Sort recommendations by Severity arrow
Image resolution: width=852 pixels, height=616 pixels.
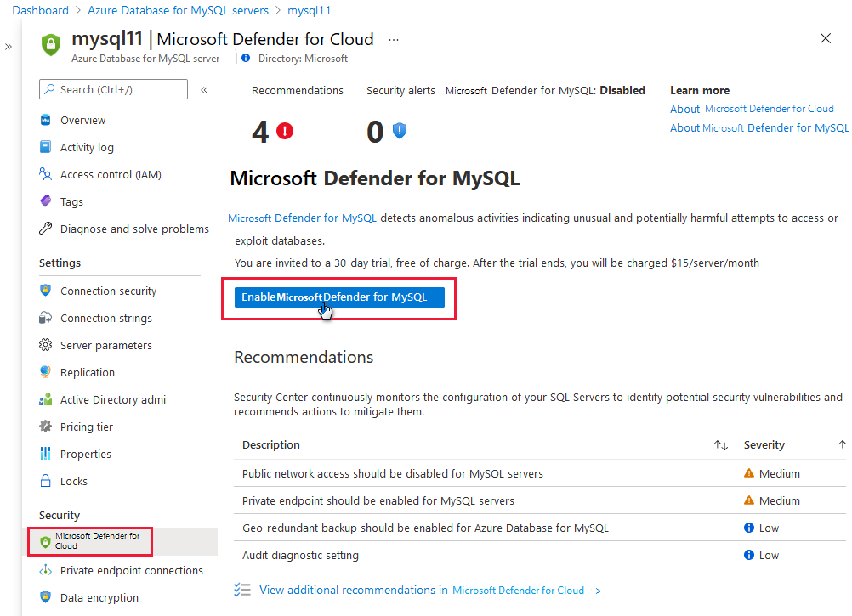pyautogui.click(x=842, y=444)
